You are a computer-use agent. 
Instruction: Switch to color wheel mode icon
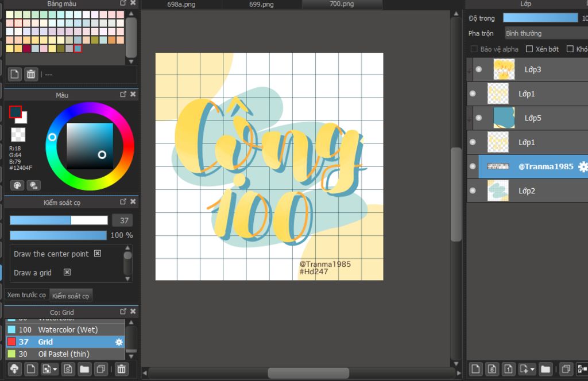17,185
